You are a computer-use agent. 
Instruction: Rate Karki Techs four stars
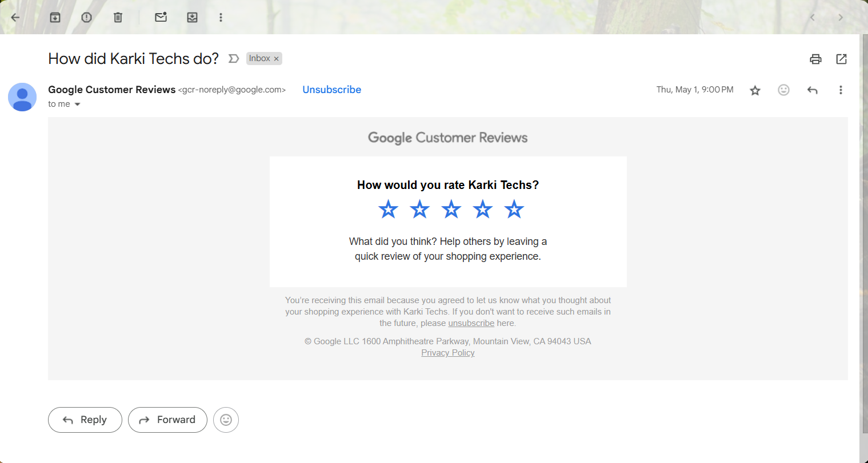[482, 210]
